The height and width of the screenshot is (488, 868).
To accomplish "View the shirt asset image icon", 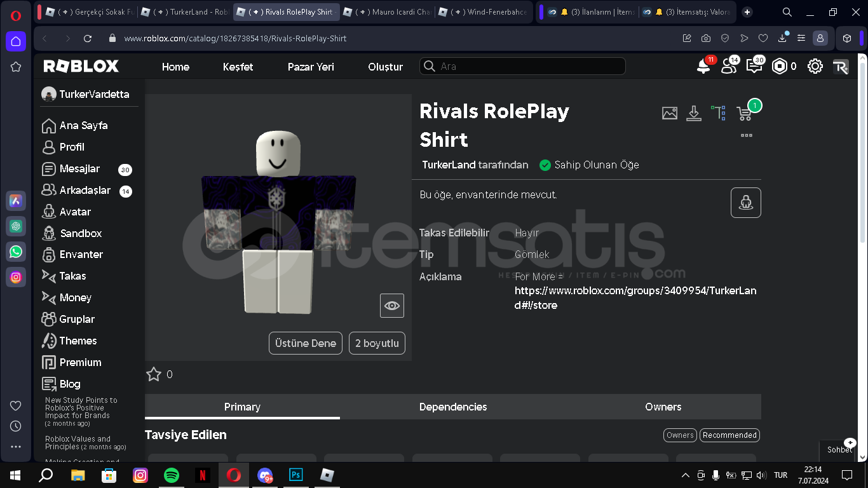I will [670, 113].
